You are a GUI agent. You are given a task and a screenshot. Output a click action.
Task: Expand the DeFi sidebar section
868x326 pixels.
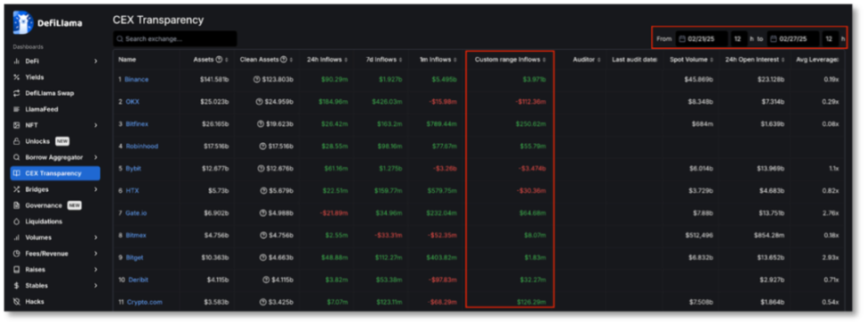(x=96, y=61)
